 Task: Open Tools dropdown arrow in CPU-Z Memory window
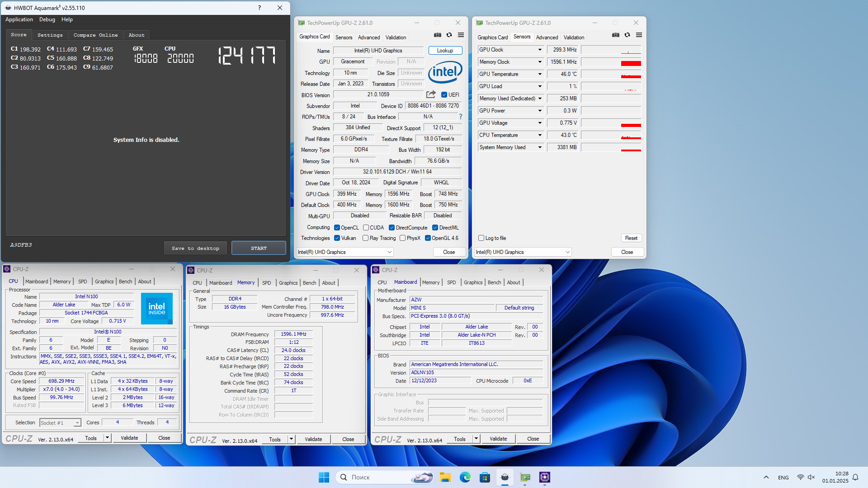tap(291, 439)
